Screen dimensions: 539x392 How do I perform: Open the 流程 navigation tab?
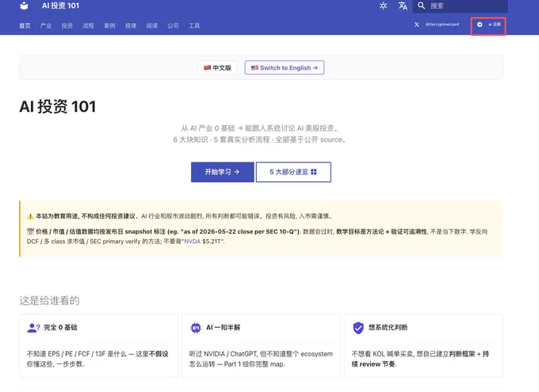[88, 26]
